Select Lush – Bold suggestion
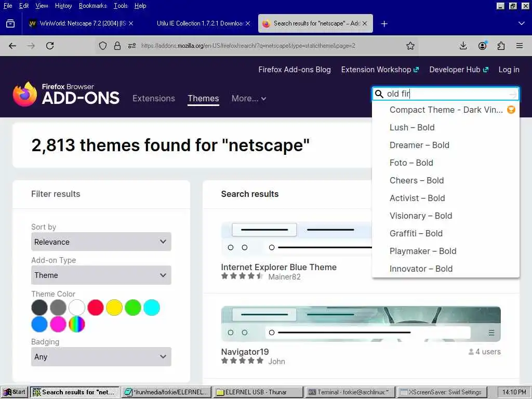 (445, 128)
